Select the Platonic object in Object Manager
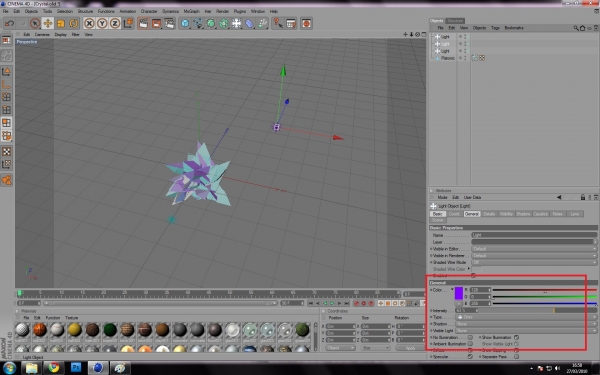 (x=448, y=58)
